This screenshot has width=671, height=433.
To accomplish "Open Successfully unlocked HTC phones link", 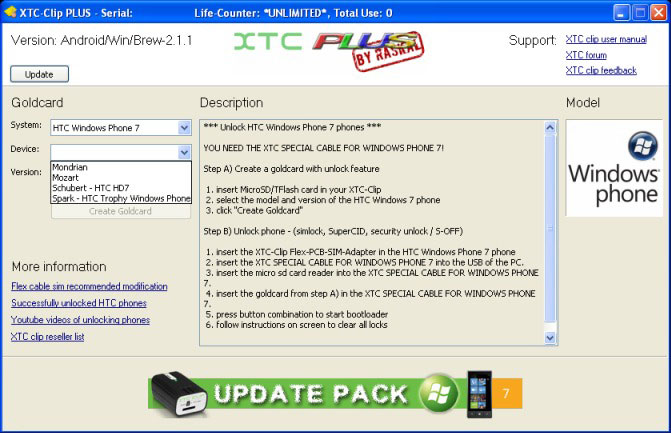I will pos(79,303).
